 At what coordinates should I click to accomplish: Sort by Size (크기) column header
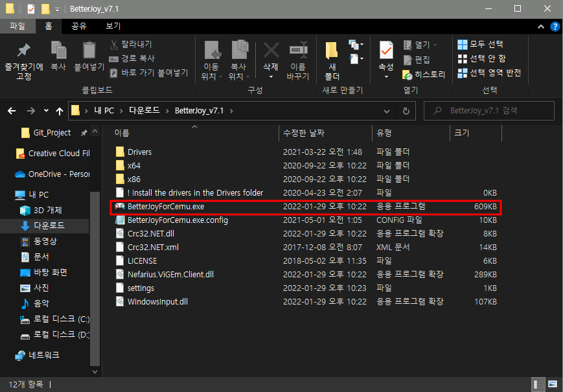click(x=462, y=133)
